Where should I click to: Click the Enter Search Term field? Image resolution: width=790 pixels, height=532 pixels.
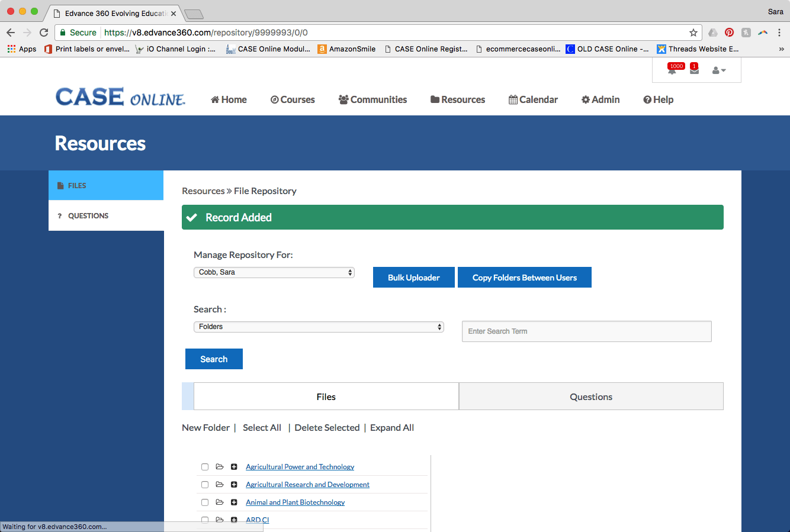pyautogui.click(x=586, y=331)
